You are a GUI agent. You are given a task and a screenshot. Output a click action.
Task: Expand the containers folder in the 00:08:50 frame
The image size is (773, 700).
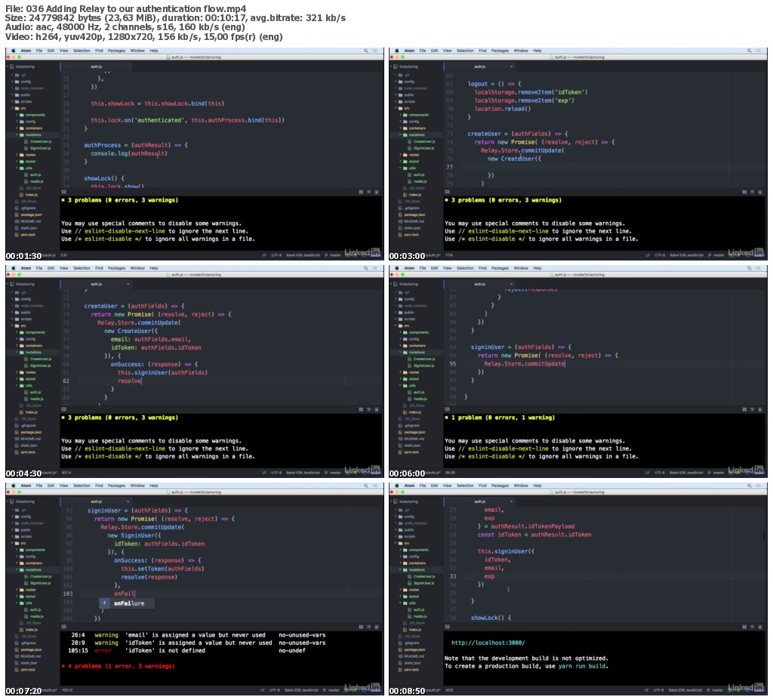point(400,563)
